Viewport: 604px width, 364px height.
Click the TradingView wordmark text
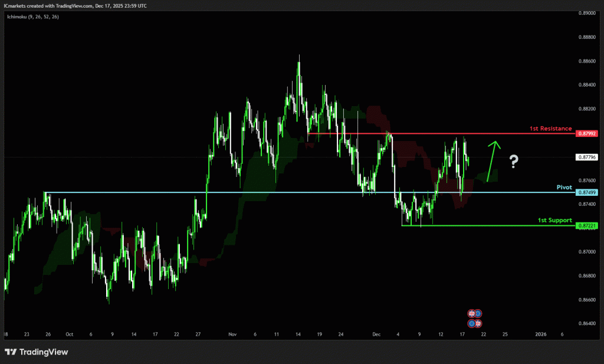click(44, 352)
